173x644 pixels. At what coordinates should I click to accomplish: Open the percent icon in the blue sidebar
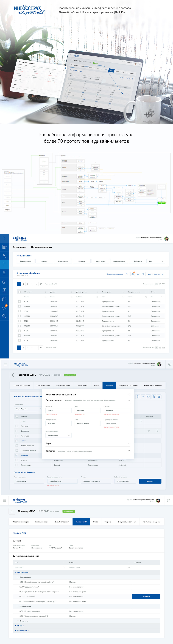coord(4,299)
